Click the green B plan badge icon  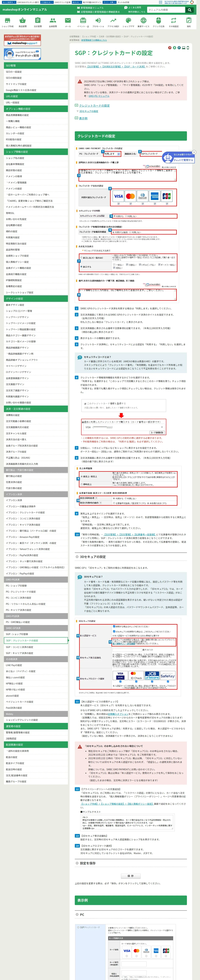(174, 48)
